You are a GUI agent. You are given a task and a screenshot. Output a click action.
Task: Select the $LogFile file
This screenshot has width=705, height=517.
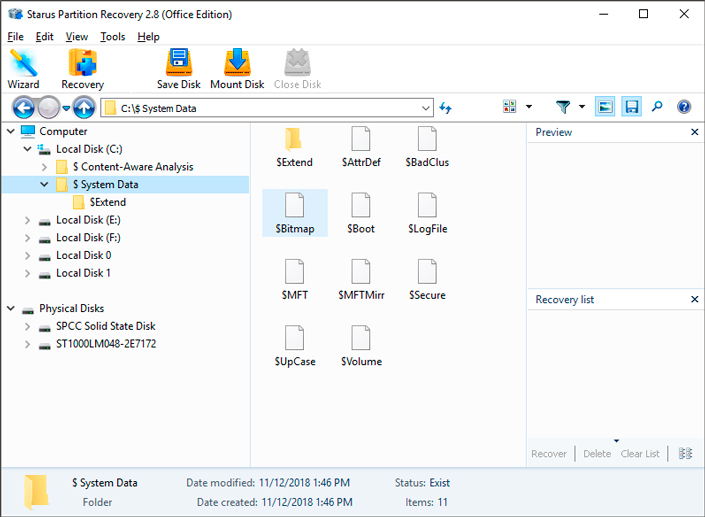(x=427, y=213)
